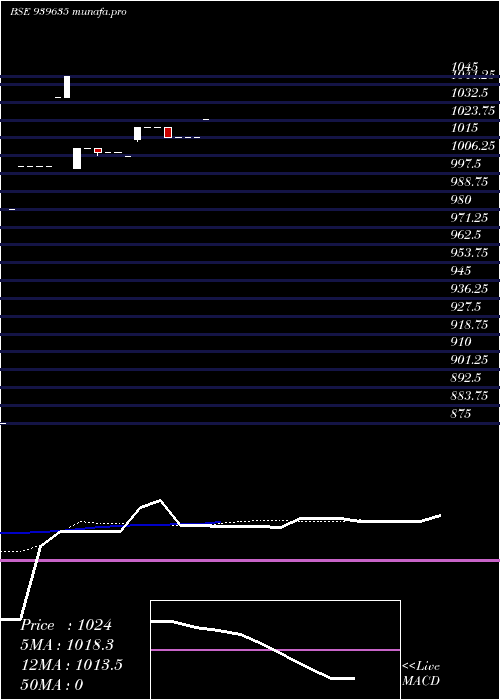Click the 927.5 price axis label
This screenshot has height=700, width=500.
click(x=466, y=307)
